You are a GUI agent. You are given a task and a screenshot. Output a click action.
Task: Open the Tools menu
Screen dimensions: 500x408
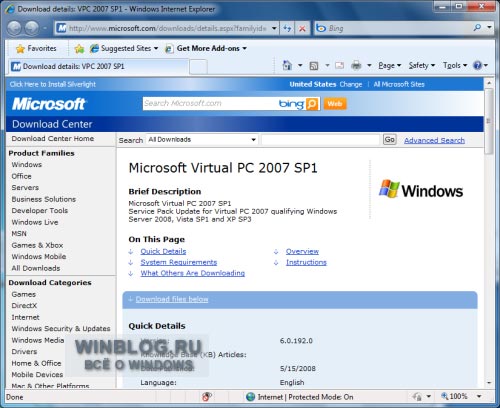click(x=455, y=66)
